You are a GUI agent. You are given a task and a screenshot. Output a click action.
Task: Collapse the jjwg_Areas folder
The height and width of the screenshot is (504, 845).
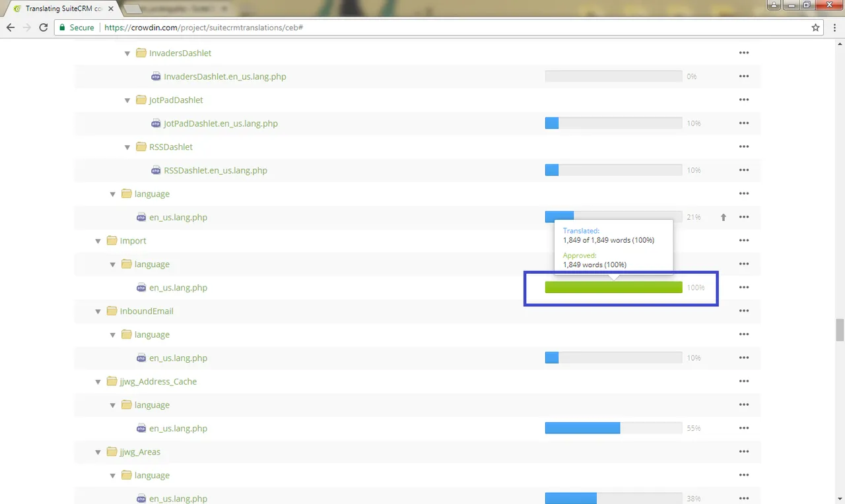pos(98,453)
